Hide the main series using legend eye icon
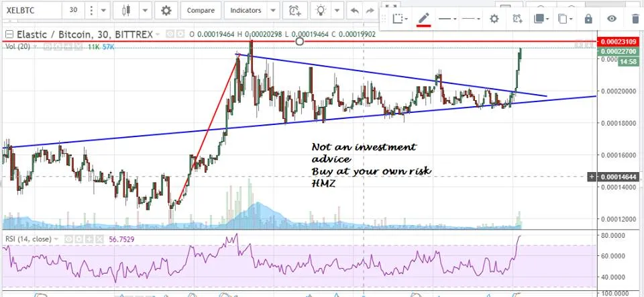Screen dimensions: 644x297 pyautogui.click(x=170, y=34)
